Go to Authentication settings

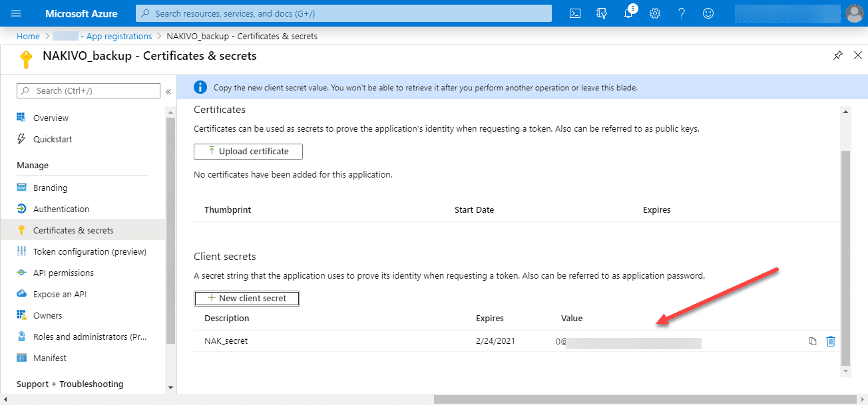coord(61,209)
